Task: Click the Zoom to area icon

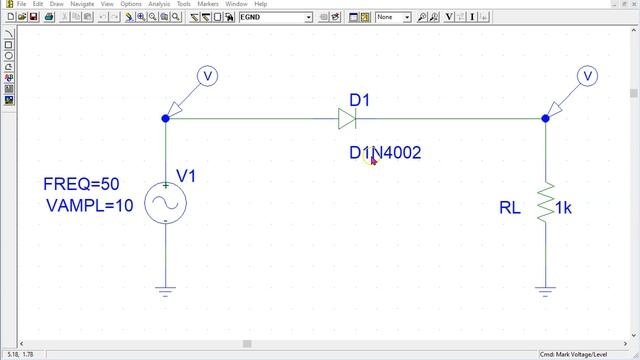Action: click(x=164, y=17)
